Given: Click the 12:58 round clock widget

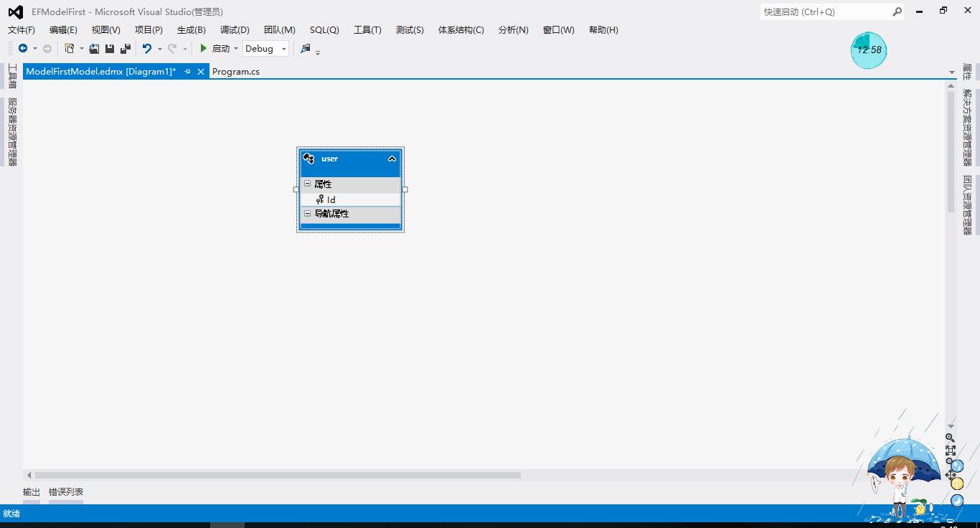Looking at the screenshot, I should [x=869, y=50].
